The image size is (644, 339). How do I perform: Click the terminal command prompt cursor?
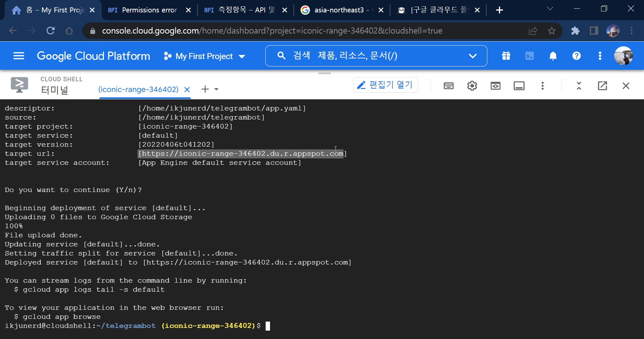pyautogui.click(x=268, y=326)
